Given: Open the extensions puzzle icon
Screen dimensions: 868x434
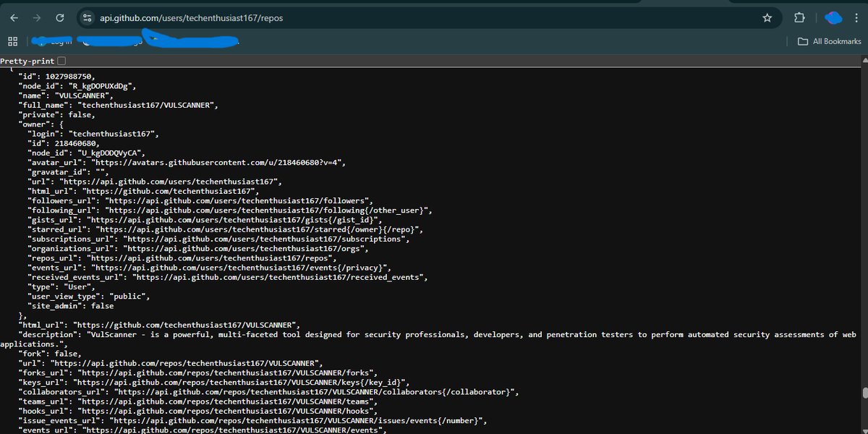Looking at the screenshot, I should pos(799,17).
